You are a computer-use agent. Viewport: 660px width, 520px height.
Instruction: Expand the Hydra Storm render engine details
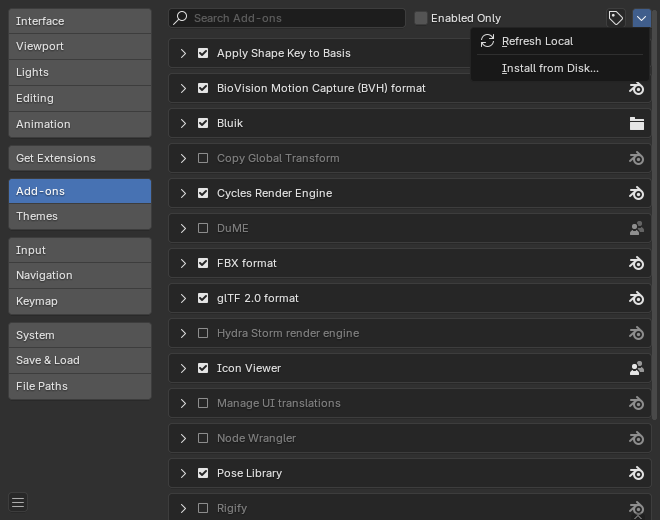(x=183, y=333)
